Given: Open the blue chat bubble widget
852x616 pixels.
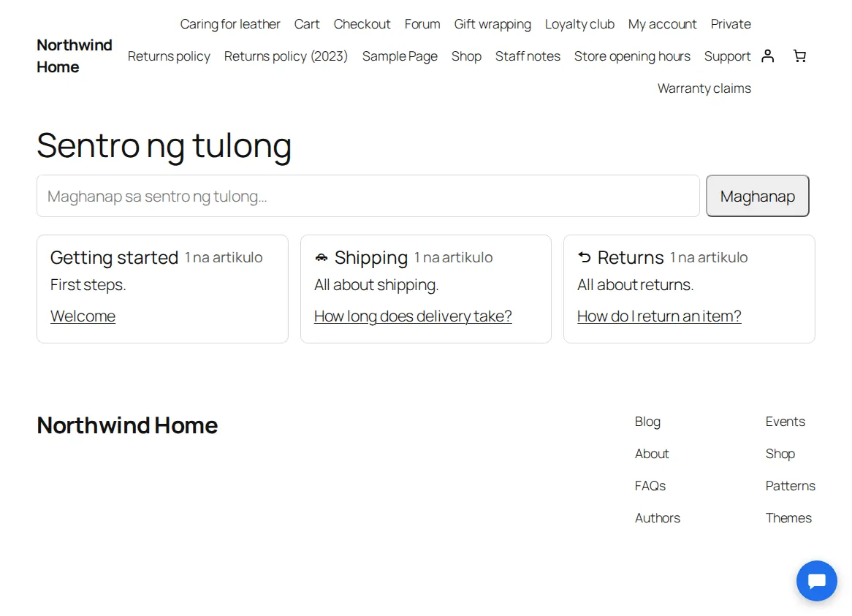Looking at the screenshot, I should (817, 581).
